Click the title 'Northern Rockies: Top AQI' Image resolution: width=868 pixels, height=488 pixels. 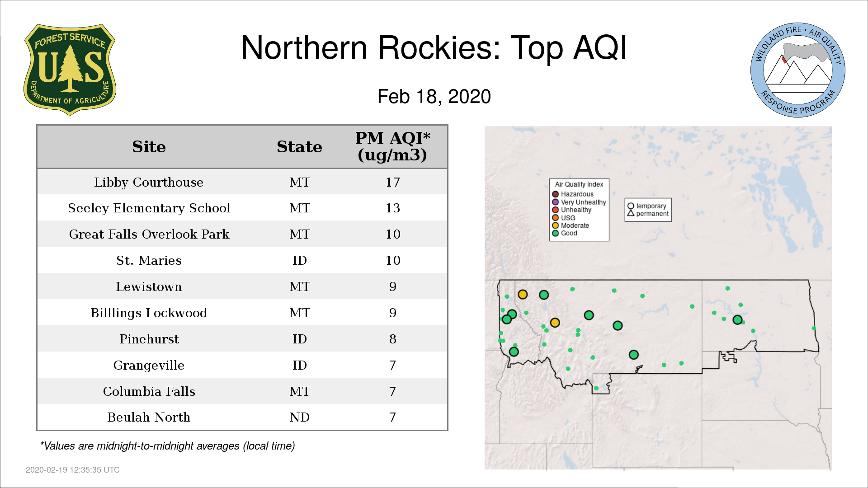point(434,47)
